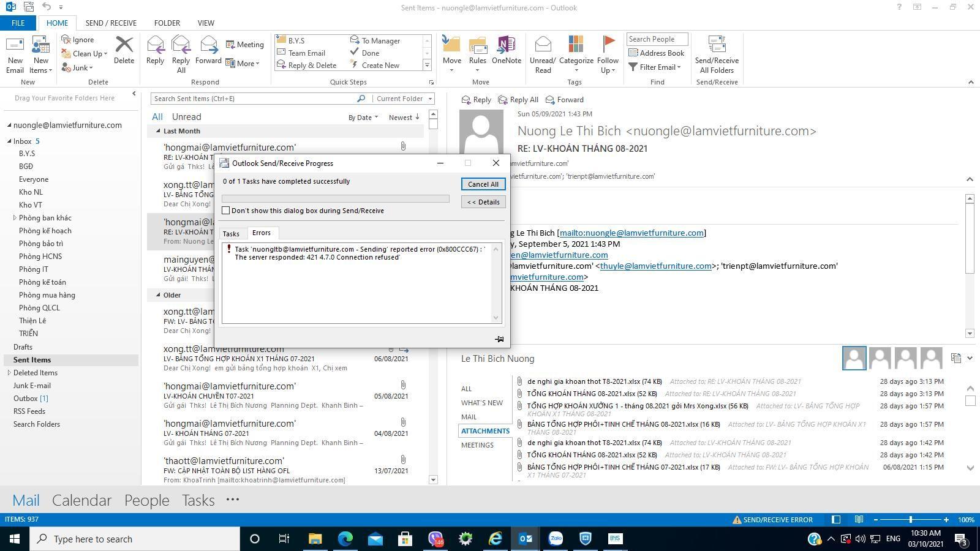Select the Team Email quick step
Image resolution: width=980 pixels, height=551 pixels.
point(301,53)
